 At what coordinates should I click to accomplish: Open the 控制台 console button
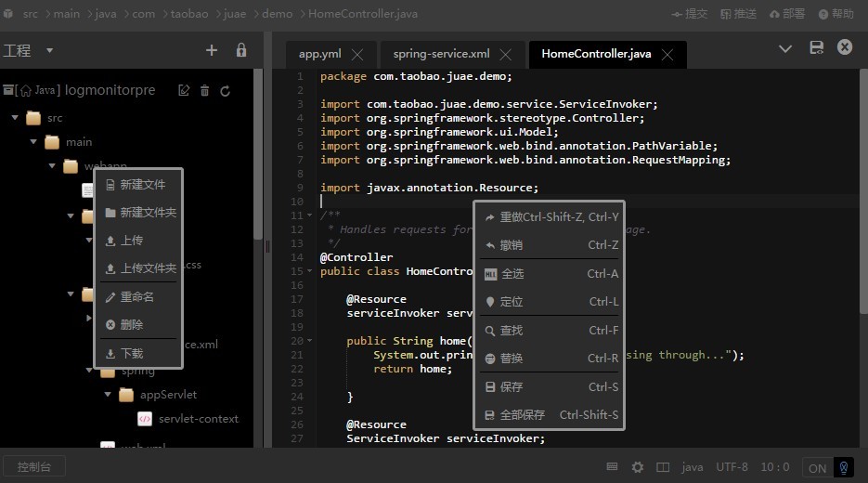point(34,466)
